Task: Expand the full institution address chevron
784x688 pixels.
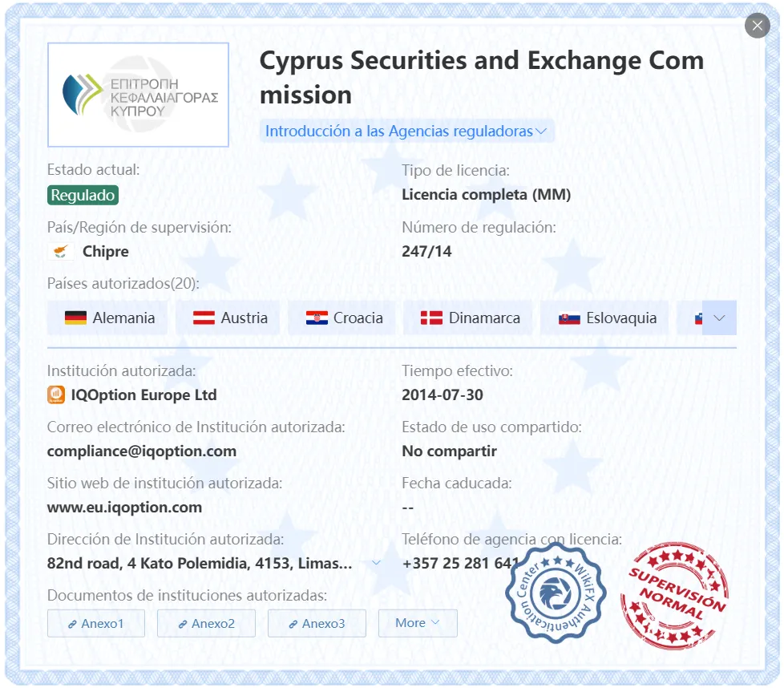Action: click(376, 563)
